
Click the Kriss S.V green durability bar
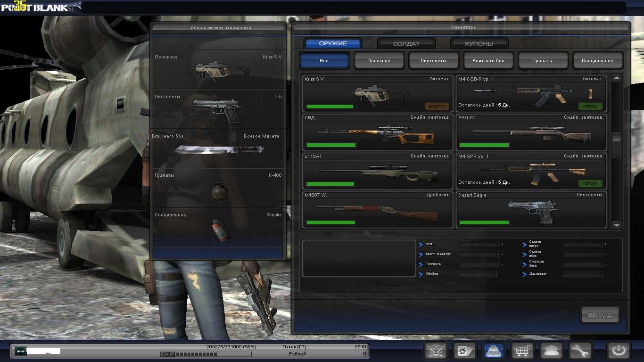tap(330, 107)
